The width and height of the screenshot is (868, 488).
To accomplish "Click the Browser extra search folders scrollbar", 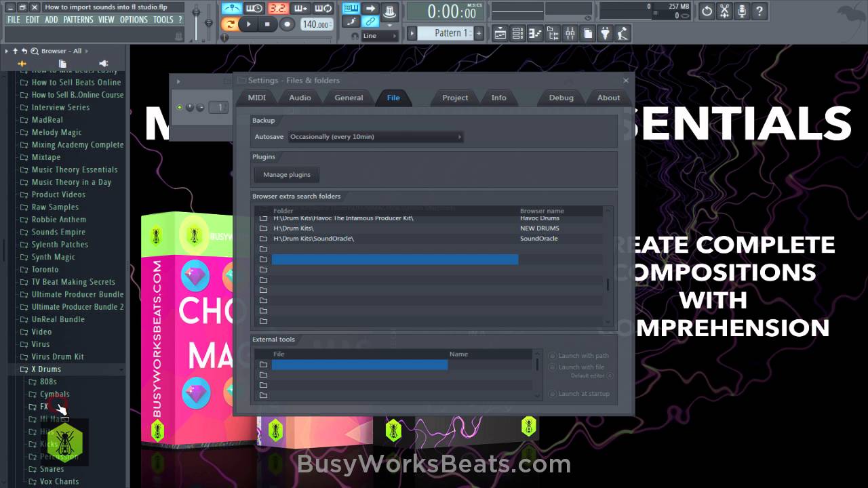I will (608, 266).
